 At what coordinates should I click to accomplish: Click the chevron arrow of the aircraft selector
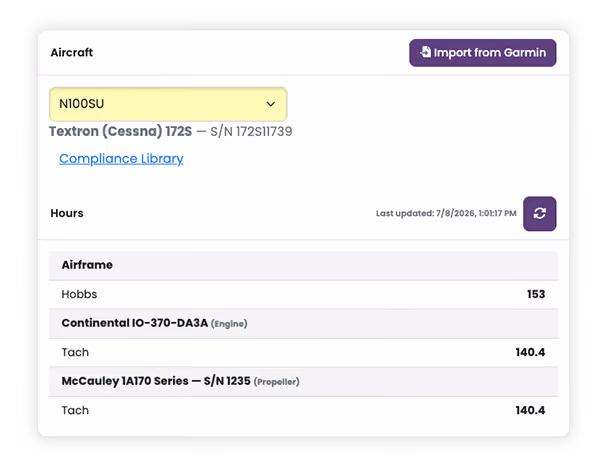tap(271, 104)
